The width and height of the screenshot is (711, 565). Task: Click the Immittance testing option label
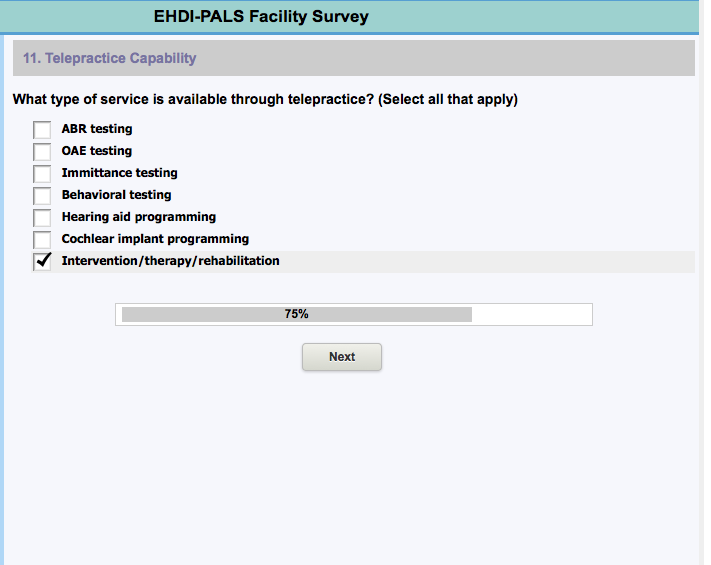[x=119, y=173]
